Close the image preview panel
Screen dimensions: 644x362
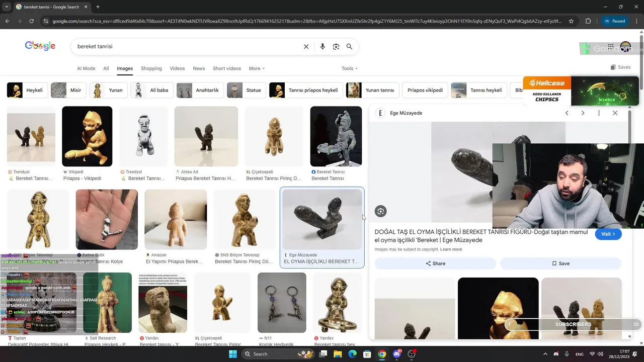pyautogui.click(x=615, y=113)
